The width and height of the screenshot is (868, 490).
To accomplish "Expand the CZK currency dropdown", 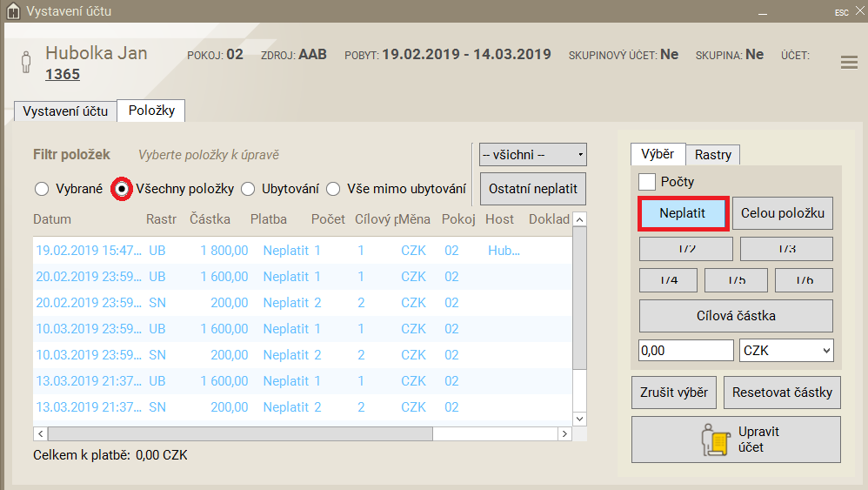I will [x=786, y=350].
